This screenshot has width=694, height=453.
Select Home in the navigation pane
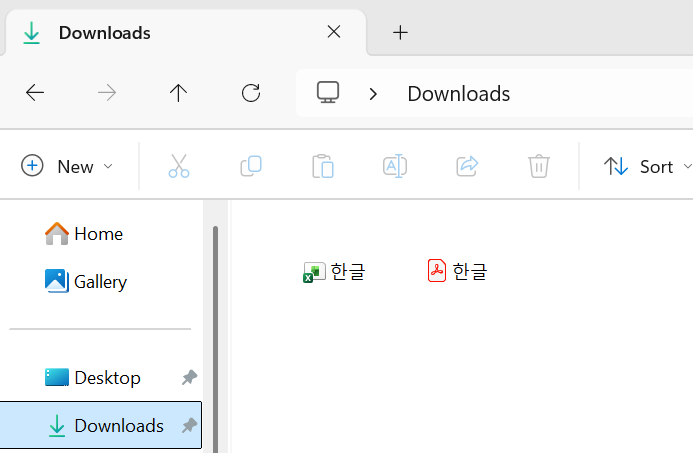tap(84, 234)
